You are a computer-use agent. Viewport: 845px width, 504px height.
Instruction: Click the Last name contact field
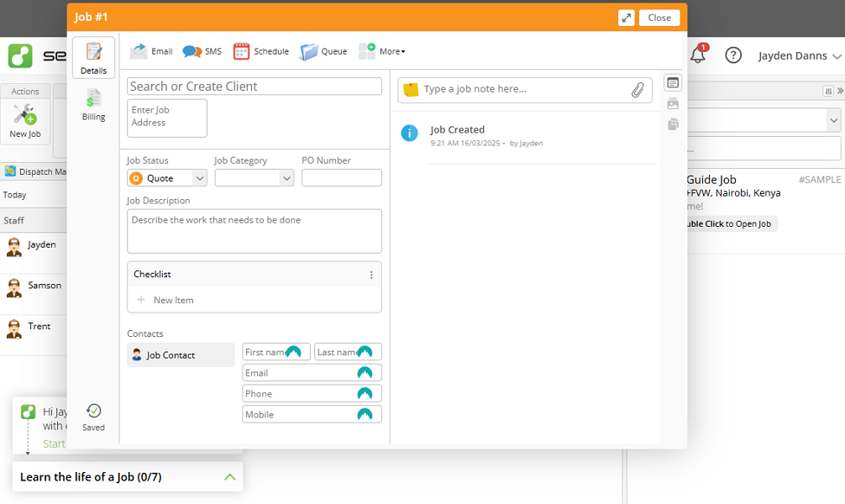[348, 352]
